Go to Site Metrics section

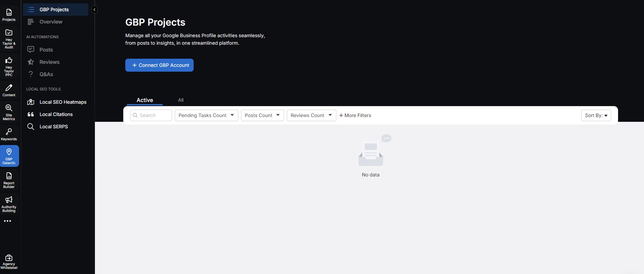pos(9,112)
